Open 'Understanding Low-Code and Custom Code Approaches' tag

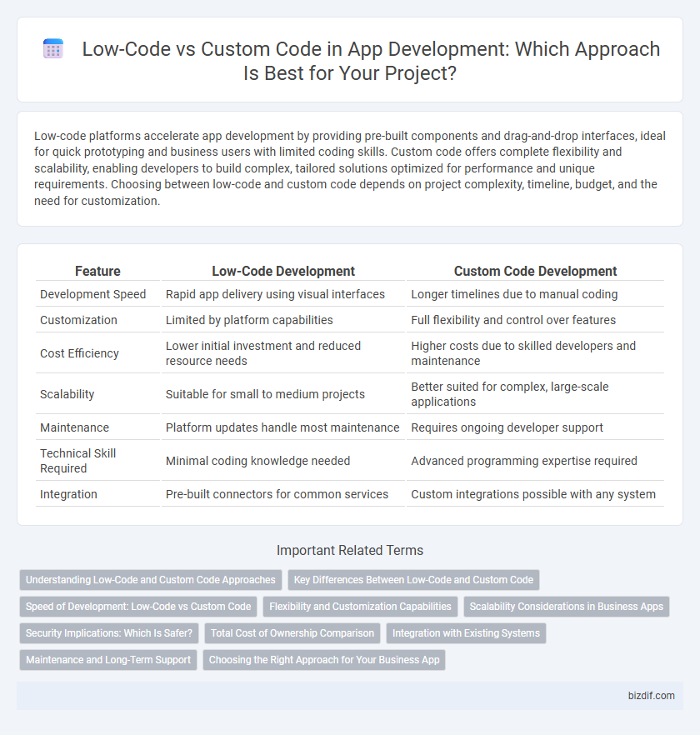coord(151,580)
